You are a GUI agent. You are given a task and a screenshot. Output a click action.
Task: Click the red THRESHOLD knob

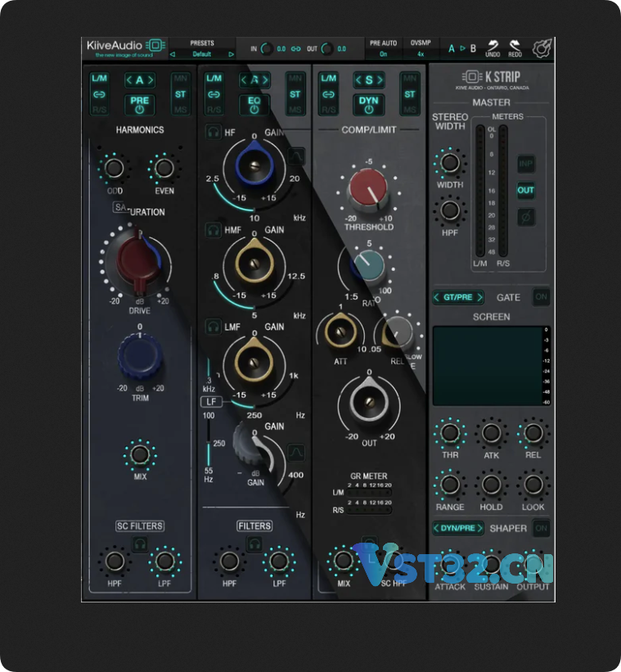point(369,190)
